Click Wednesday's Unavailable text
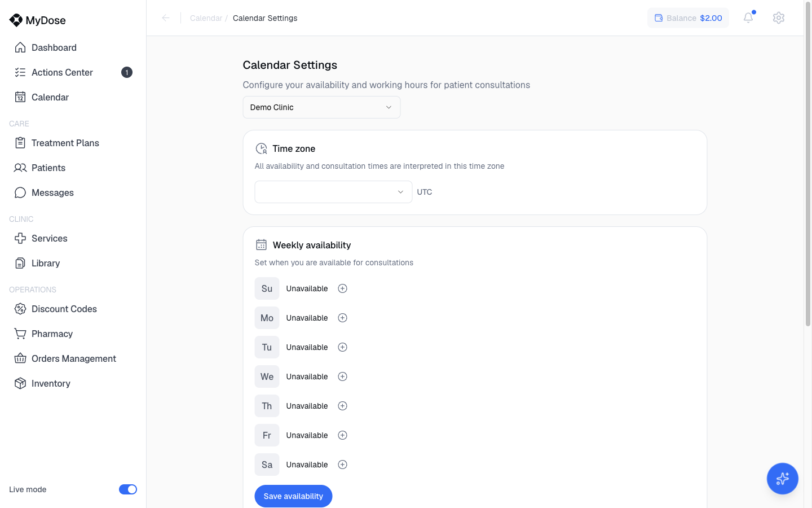The image size is (812, 508). (x=307, y=376)
